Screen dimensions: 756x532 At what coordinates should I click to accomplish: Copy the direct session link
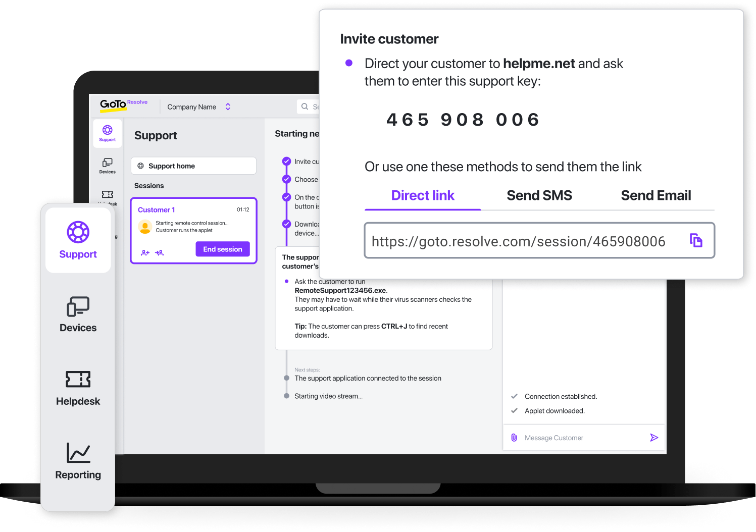[x=696, y=240]
